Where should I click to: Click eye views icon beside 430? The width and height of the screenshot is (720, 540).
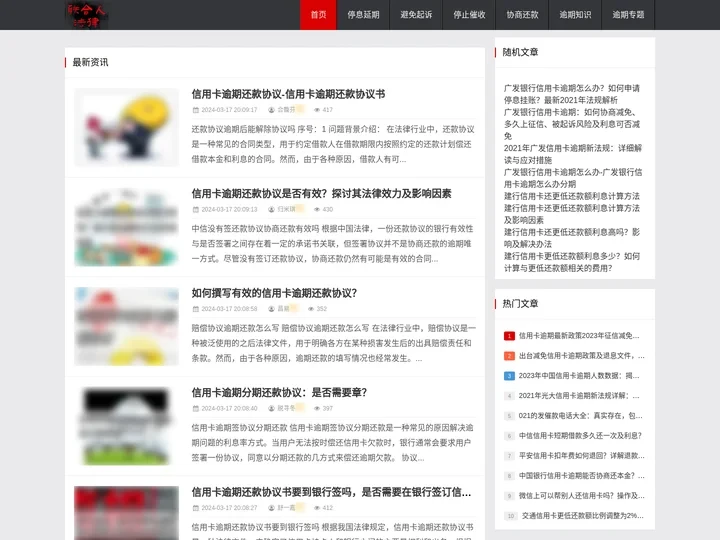(317, 209)
